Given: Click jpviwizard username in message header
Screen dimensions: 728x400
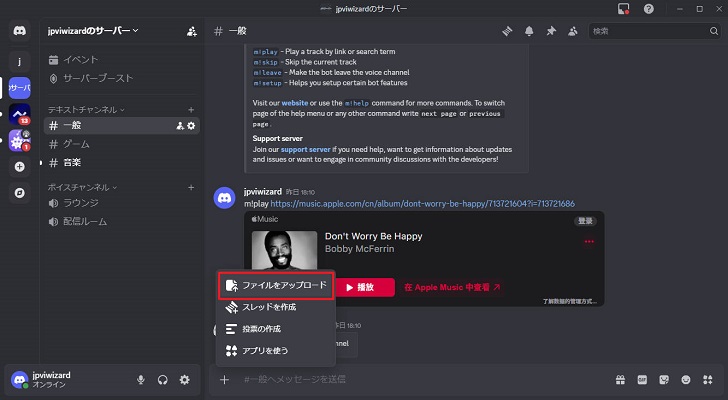Looking at the screenshot, I should tap(263, 192).
